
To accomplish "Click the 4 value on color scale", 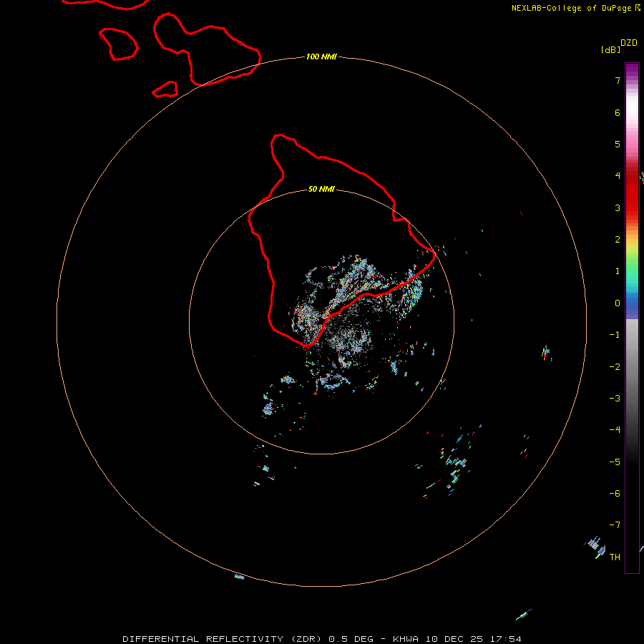I will point(618,176).
